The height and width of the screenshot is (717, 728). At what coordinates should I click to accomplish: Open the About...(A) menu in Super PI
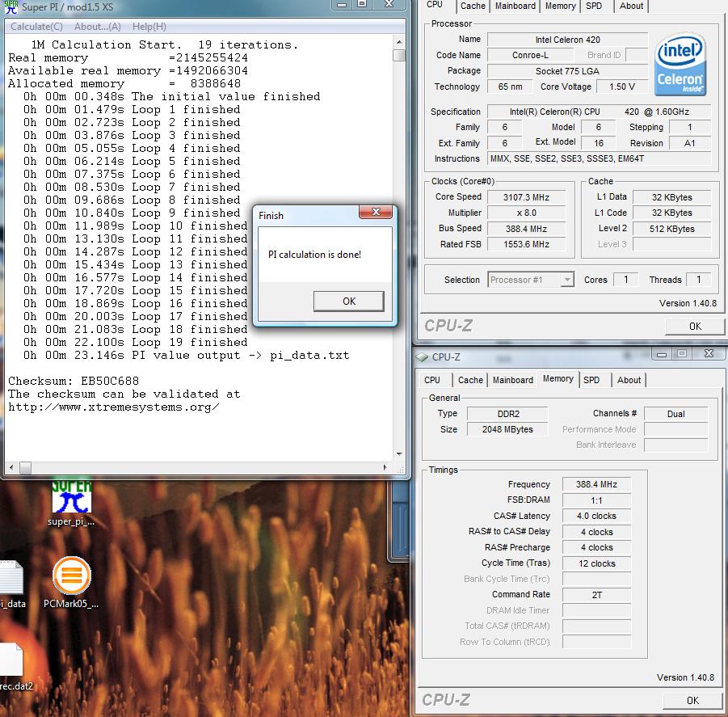tap(98, 27)
